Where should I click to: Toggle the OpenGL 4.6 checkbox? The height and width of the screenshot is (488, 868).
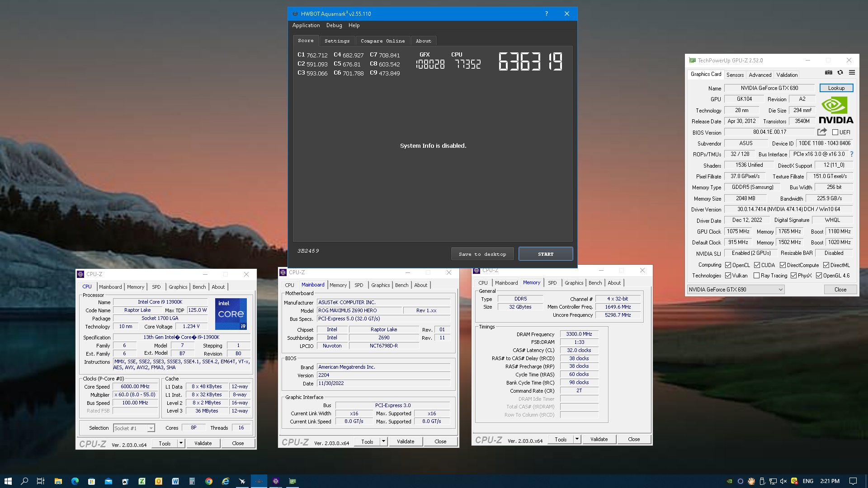819,276
